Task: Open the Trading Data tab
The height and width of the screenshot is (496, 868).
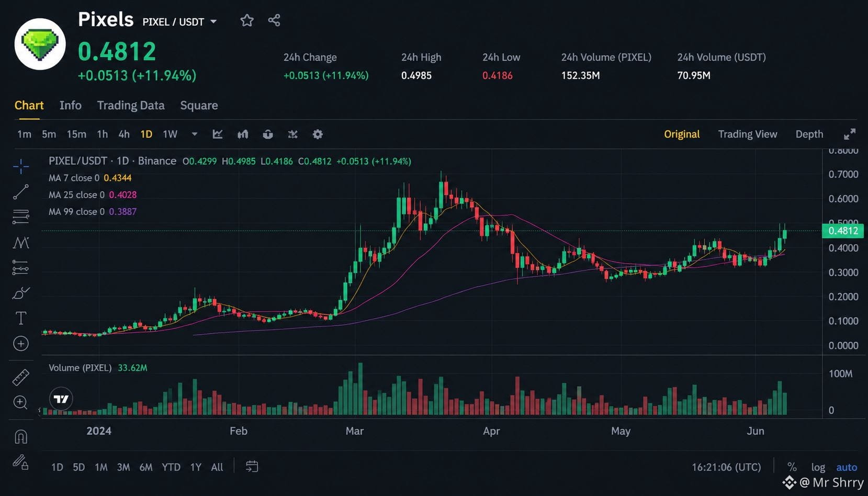Action: 131,105
